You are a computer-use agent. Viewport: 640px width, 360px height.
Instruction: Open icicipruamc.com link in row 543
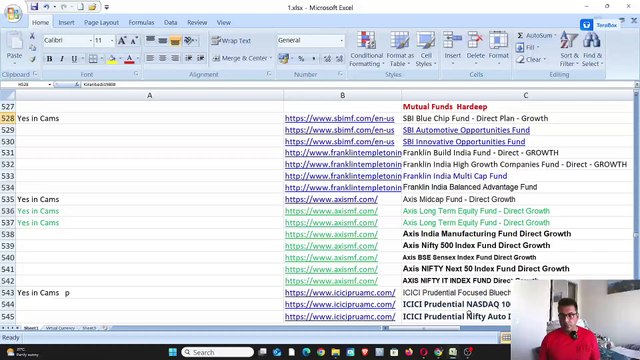tap(340, 293)
